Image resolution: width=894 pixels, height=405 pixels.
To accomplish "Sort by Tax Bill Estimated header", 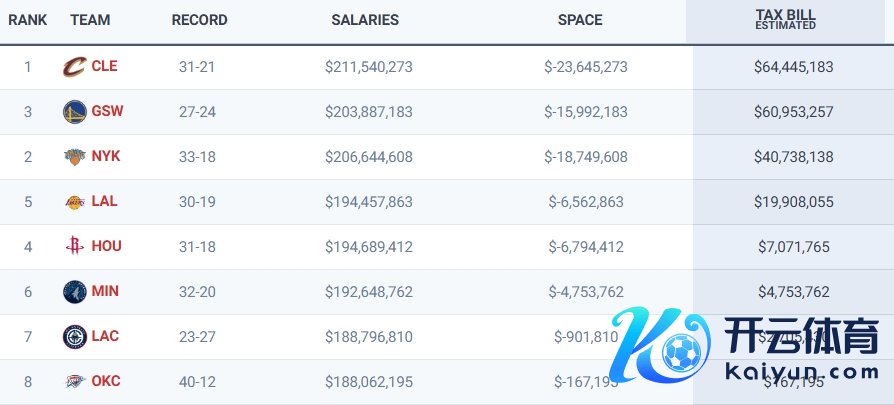I will click(785, 19).
